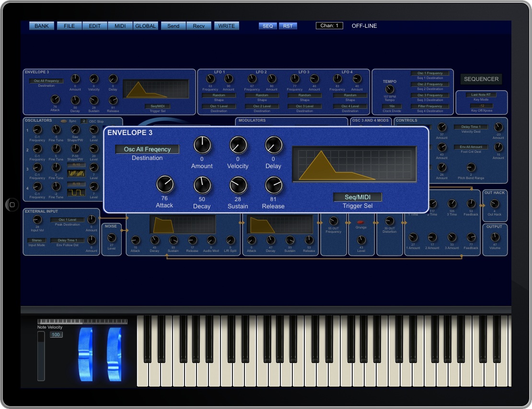This screenshot has height=409, width=532.
Task: Click the Output Volume knob
Action: coord(495,237)
